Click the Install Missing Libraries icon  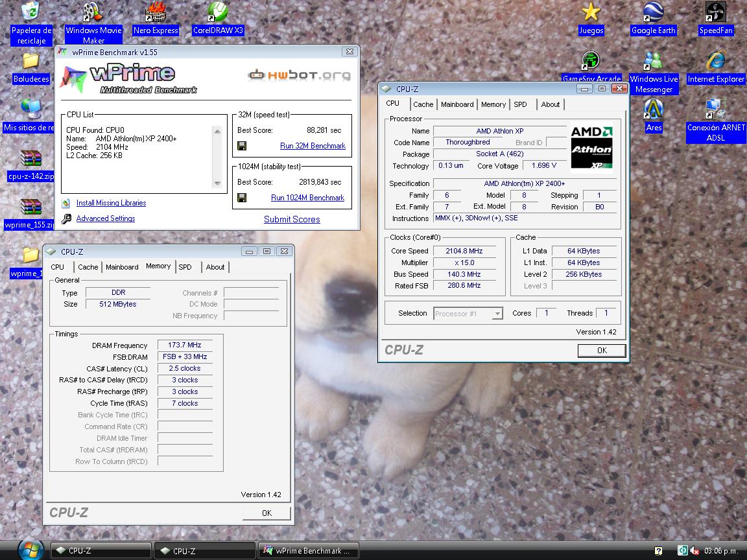coord(66,204)
